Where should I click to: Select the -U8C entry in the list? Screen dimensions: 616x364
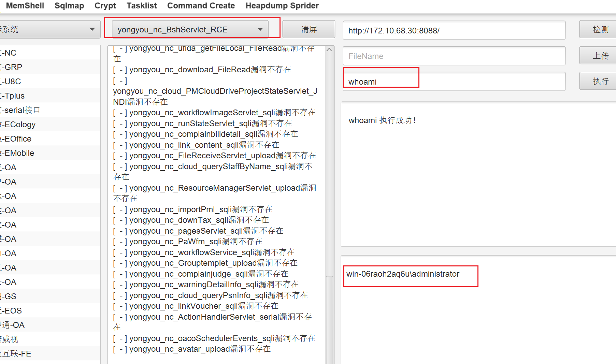(50, 82)
